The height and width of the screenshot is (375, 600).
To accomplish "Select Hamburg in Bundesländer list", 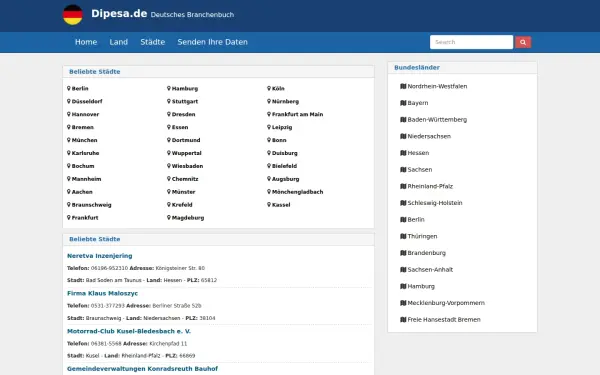I will [x=421, y=287].
